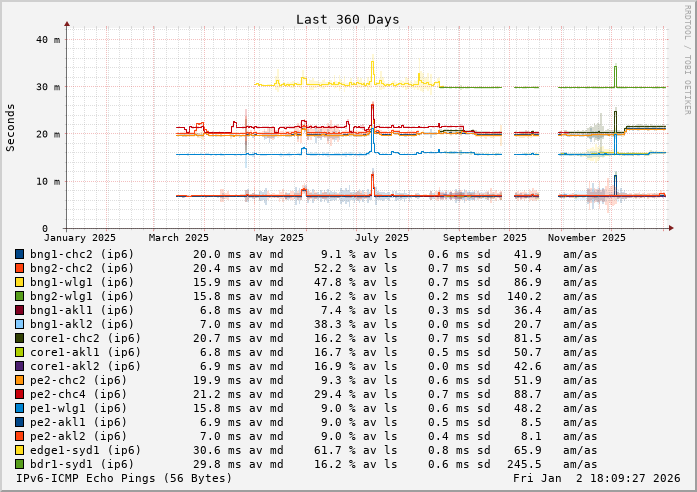Click the red pe2-chc4 legend swatch
The width and height of the screenshot is (697, 492).
coord(19,394)
